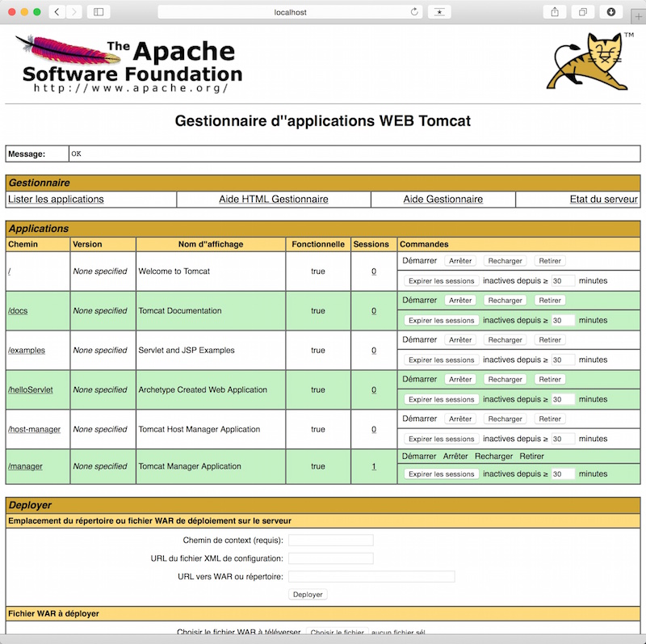Open the Safari downloads list
This screenshot has height=644, width=646.
[611, 12]
